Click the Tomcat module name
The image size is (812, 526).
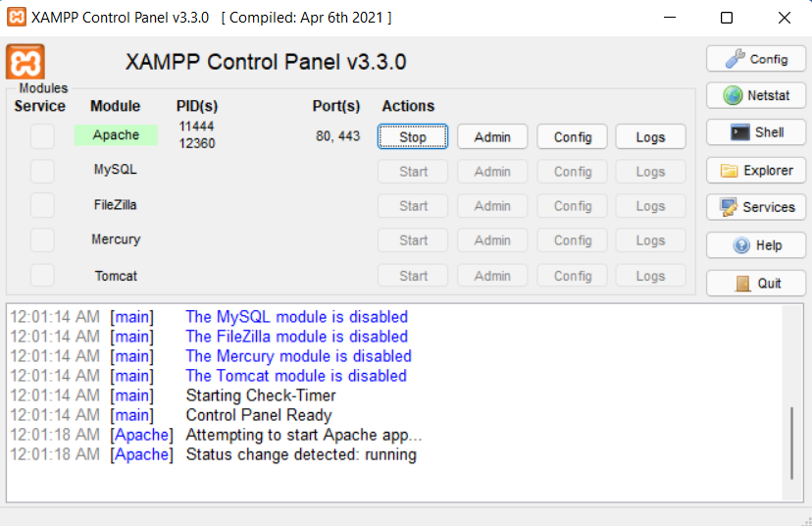(x=116, y=276)
